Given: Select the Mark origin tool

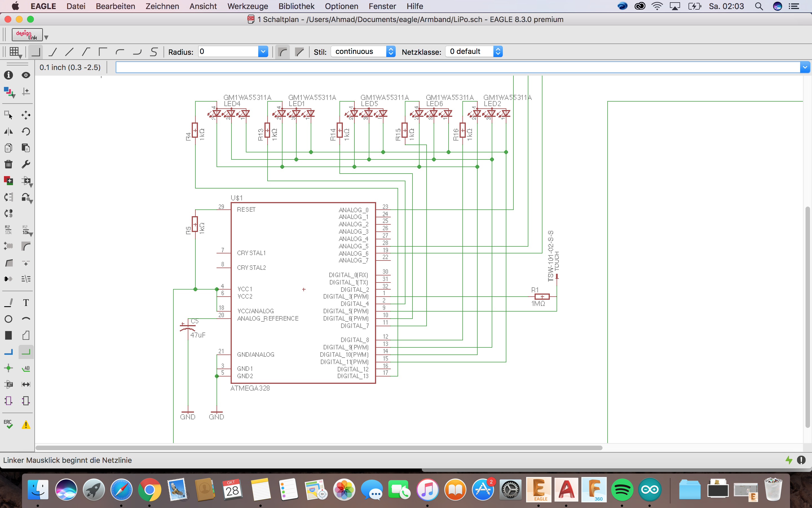Looking at the screenshot, I should click(26, 91).
